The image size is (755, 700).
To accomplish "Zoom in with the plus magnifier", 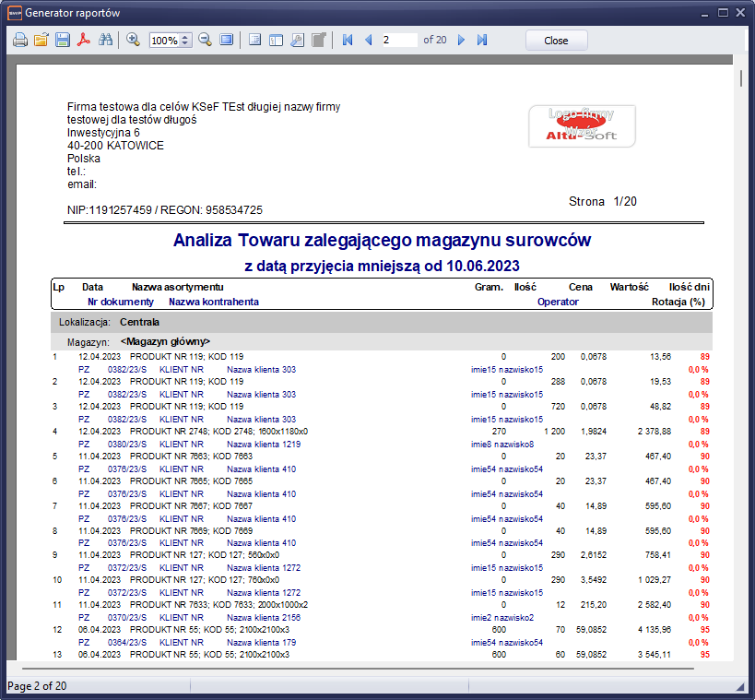I will point(133,41).
